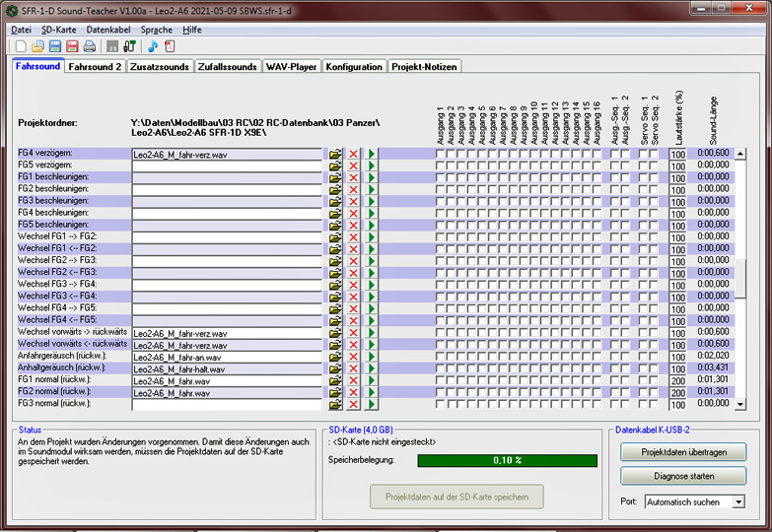The height and width of the screenshot is (532, 772).
Task: Browse file for Wechsel vorwärts -> rückwärts
Action: click(x=335, y=333)
